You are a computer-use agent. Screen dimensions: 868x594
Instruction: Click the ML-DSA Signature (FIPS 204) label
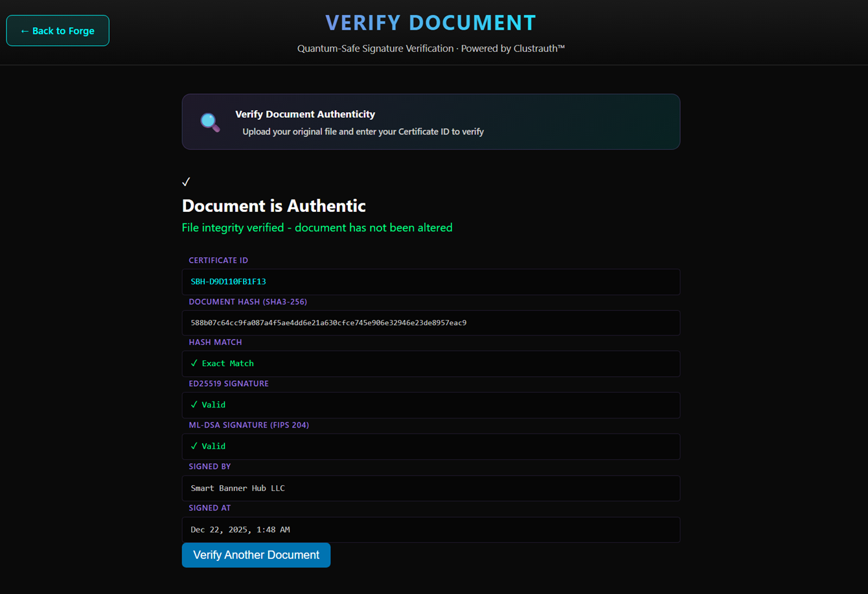coord(249,425)
